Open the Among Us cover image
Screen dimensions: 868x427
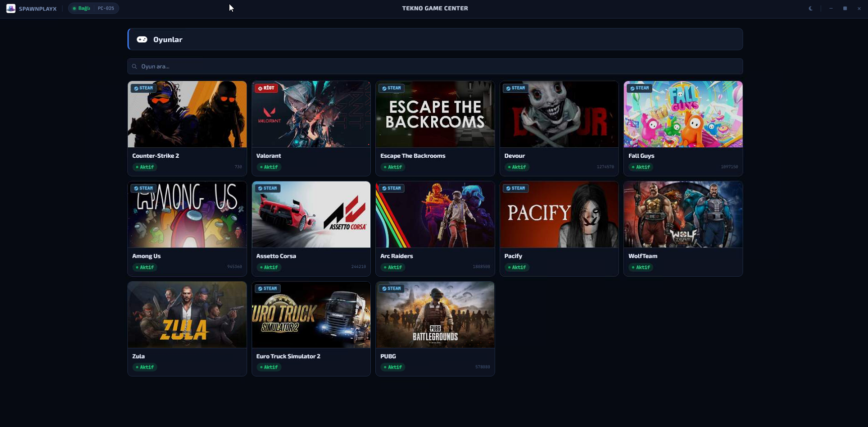[x=187, y=215]
